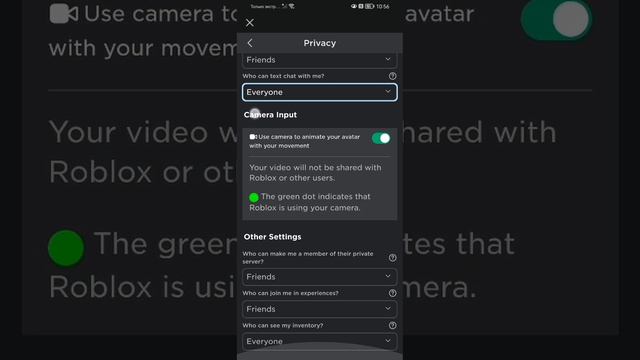The image size is (640, 360).
Task: Open help for private server membership setting
Action: pyautogui.click(x=392, y=258)
